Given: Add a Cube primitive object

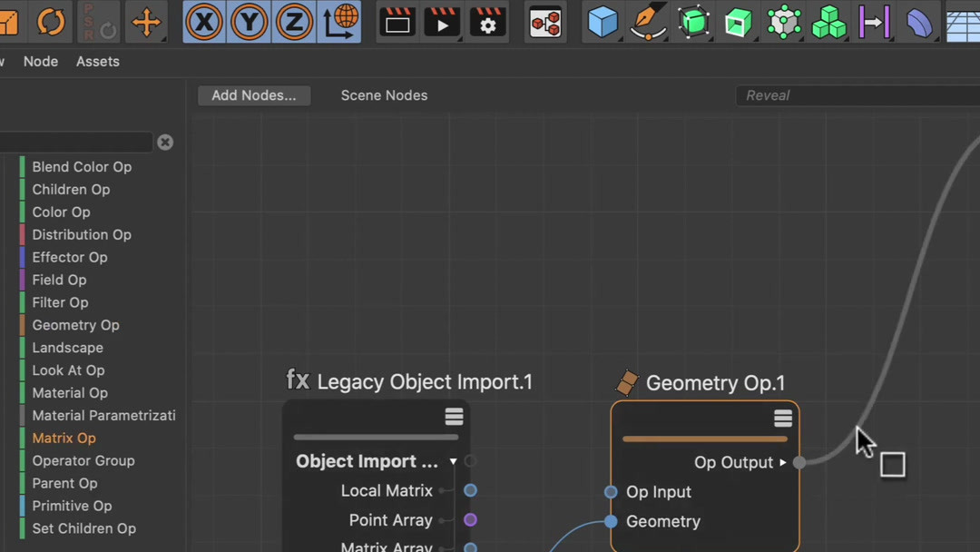Looking at the screenshot, I should point(603,22).
